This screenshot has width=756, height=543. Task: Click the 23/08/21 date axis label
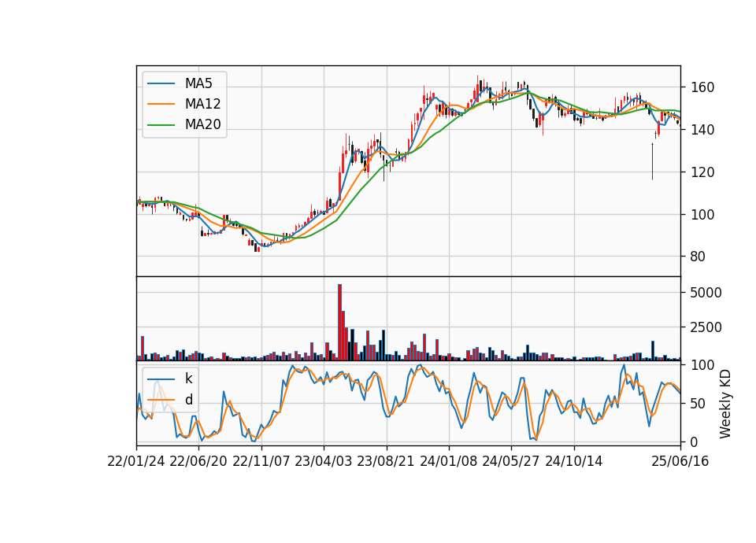[386, 462]
